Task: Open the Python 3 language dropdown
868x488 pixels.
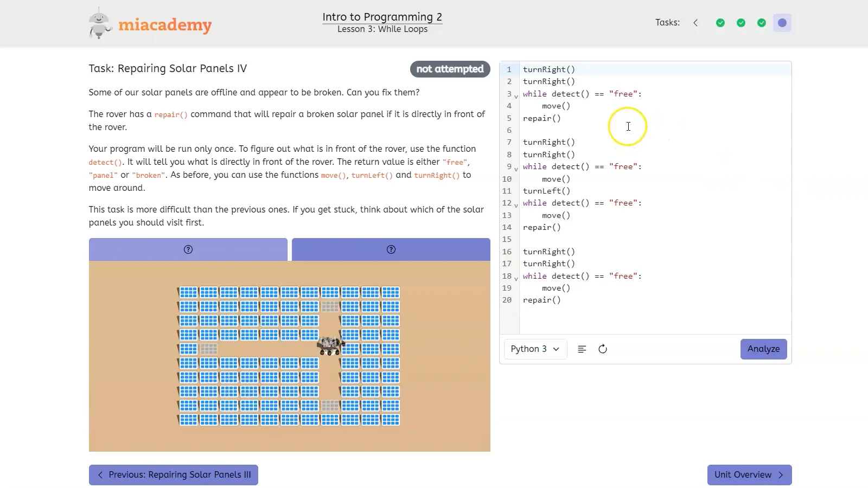Action: tap(535, 349)
